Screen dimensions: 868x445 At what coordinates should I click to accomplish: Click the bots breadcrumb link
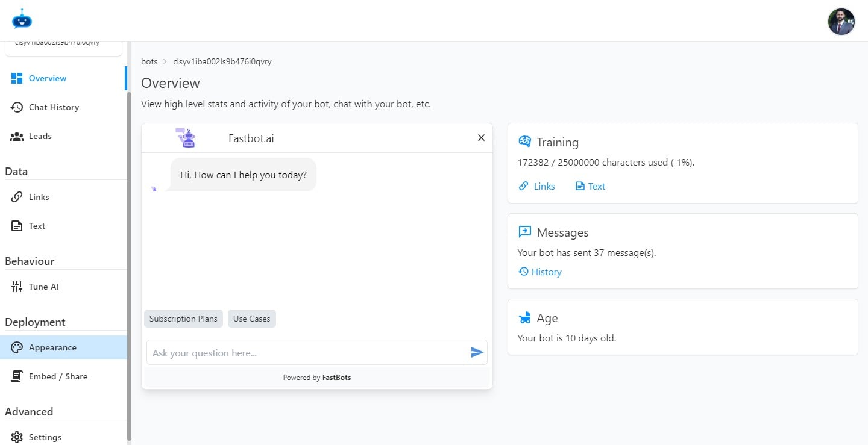tap(149, 61)
